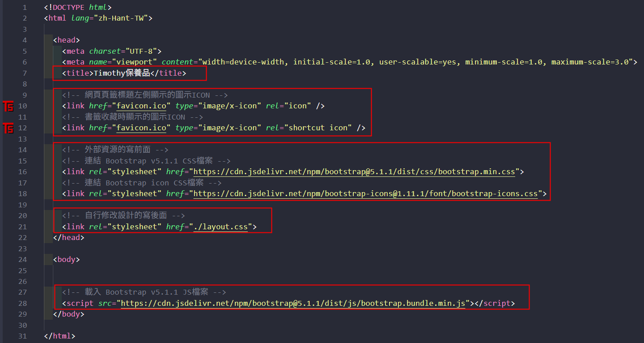644x343 pixels.
Task: Open the bootstrap.min.css CDN link
Action: (354, 172)
